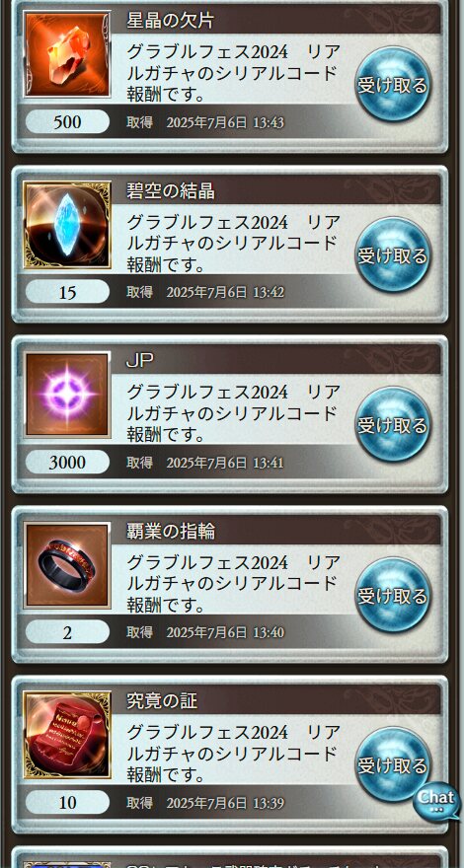Click the 3000 quantity badge
The height and width of the screenshot is (868, 464).
click(68, 463)
